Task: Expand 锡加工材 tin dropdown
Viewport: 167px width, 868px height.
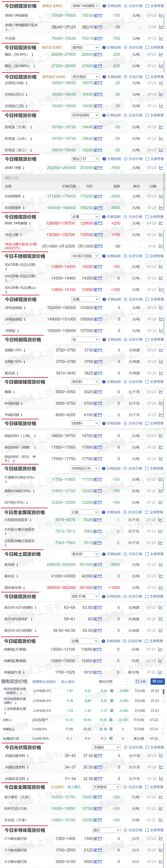Action: (x=85, y=159)
